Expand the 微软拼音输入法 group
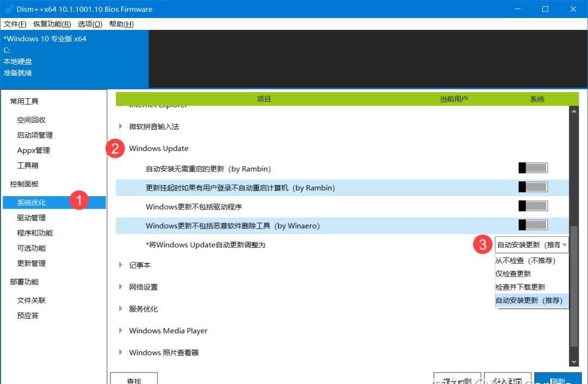Image resolution: width=588 pixels, height=384 pixels. point(120,126)
